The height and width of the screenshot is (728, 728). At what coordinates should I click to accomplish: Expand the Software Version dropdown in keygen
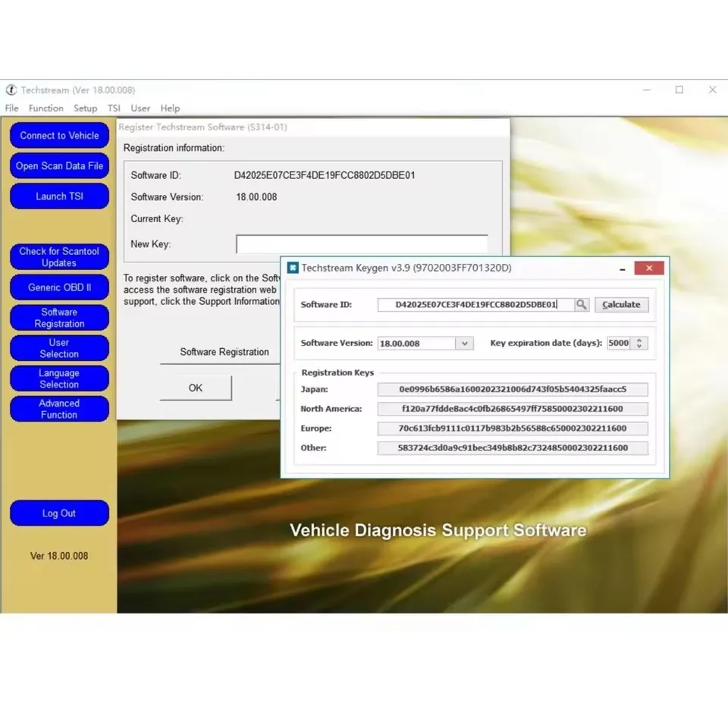pos(464,344)
